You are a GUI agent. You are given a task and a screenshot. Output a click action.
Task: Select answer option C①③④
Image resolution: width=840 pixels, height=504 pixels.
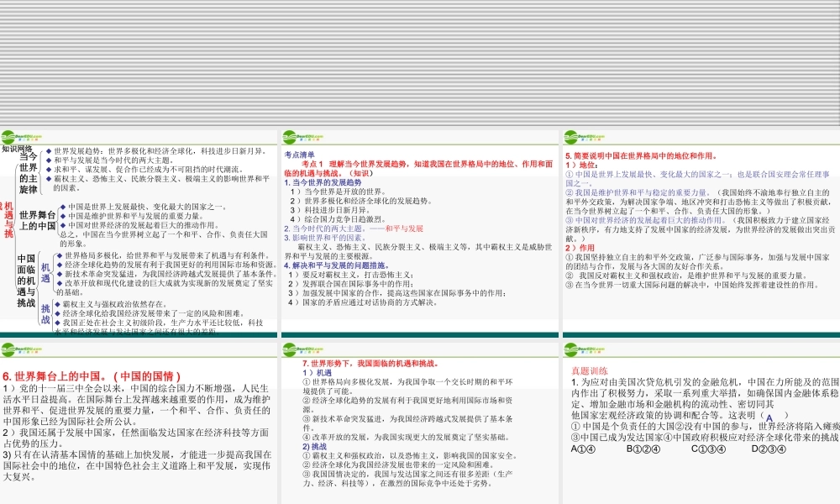tap(708, 449)
